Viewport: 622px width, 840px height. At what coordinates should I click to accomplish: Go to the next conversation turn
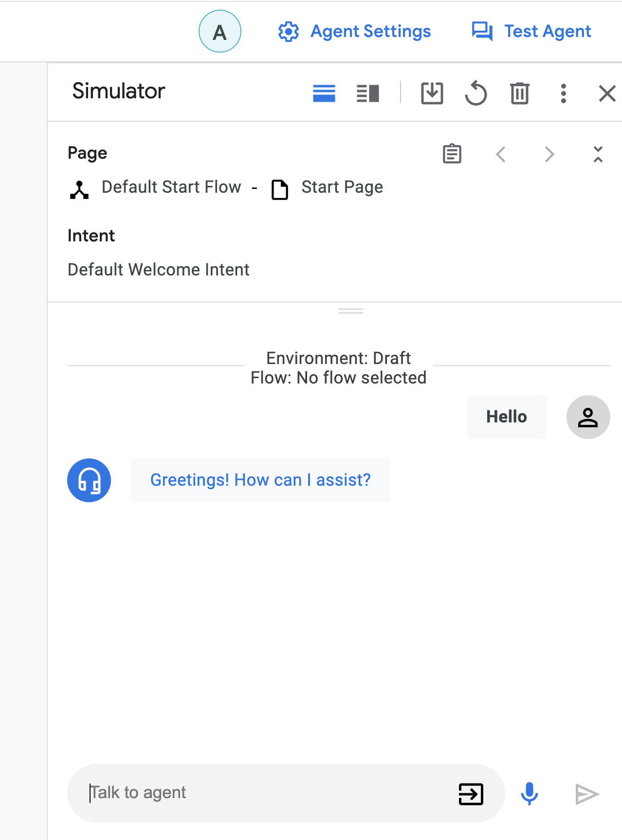(x=549, y=154)
